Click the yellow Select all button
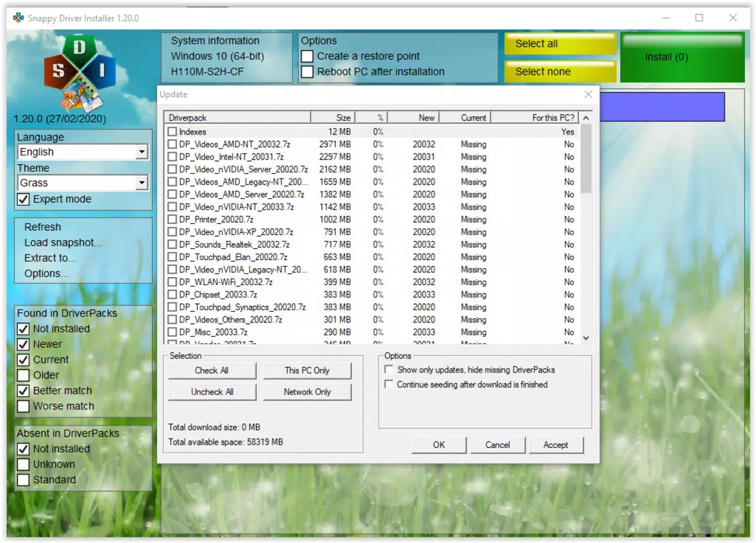This screenshot has height=543, width=756. 560,44
